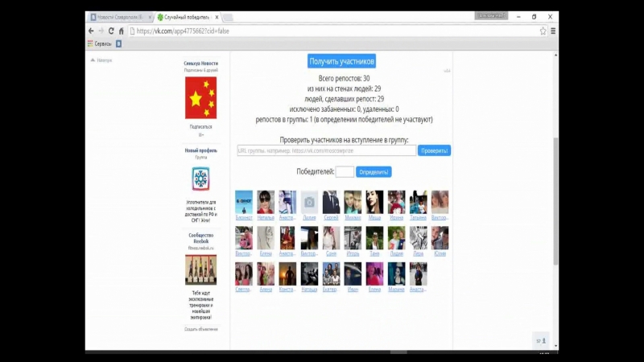Open a new browser tab
Viewport: 644px width, 362px height.
point(228,17)
